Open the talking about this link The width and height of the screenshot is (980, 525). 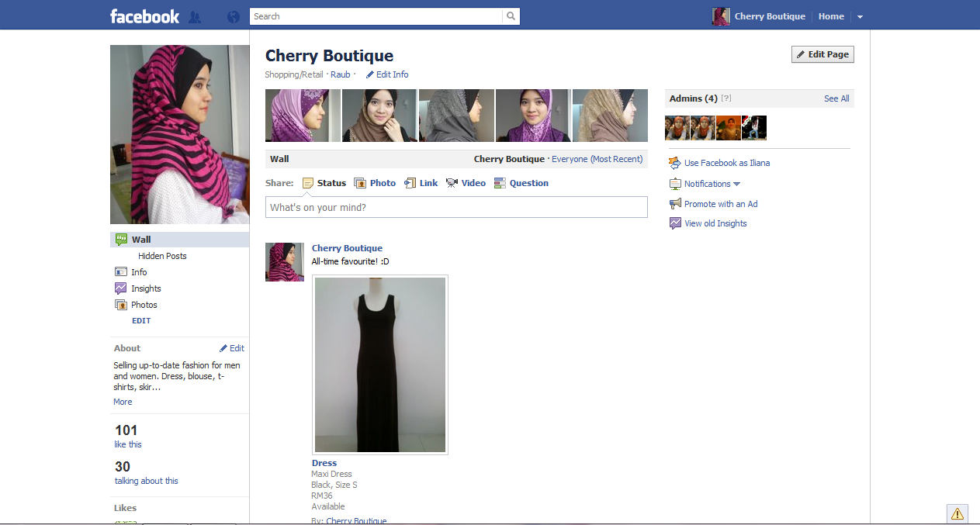pos(146,481)
